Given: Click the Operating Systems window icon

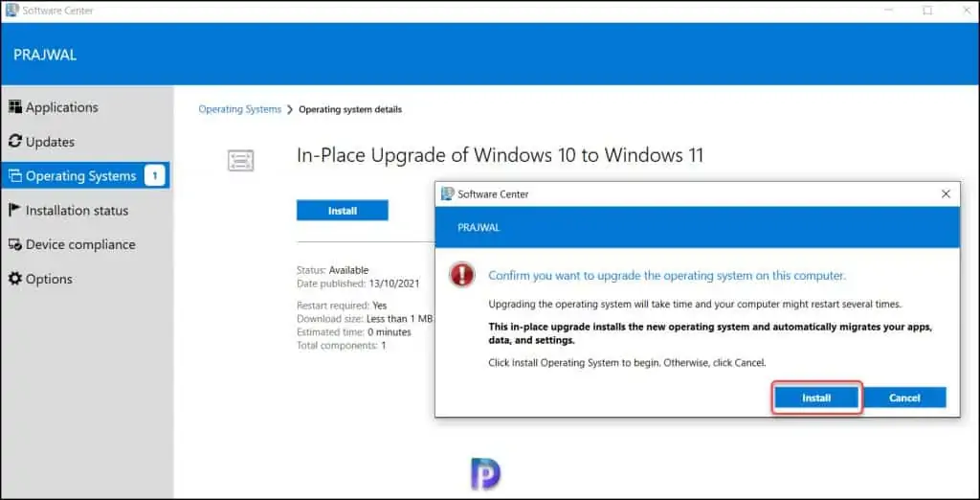Looking at the screenshot, I should [x=15, y=176].
